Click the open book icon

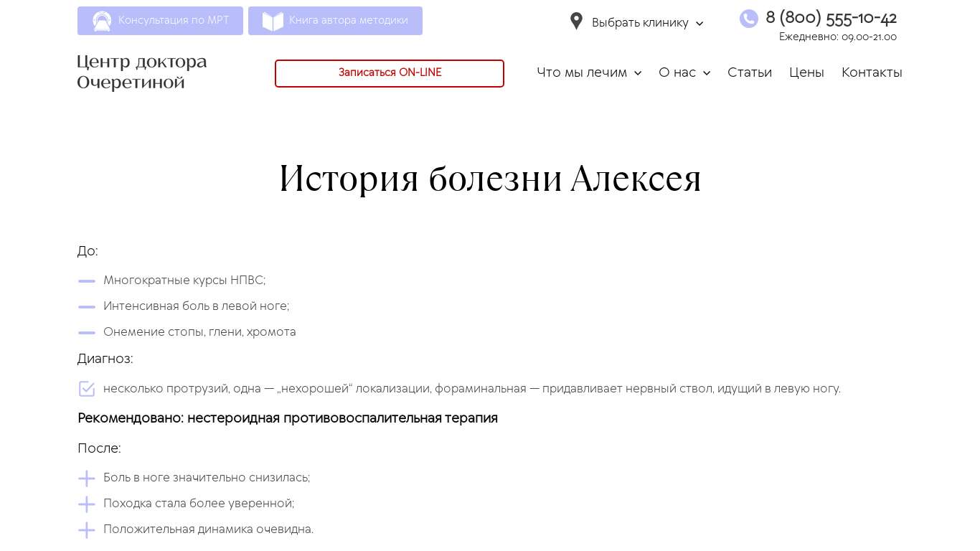[273, 21]
